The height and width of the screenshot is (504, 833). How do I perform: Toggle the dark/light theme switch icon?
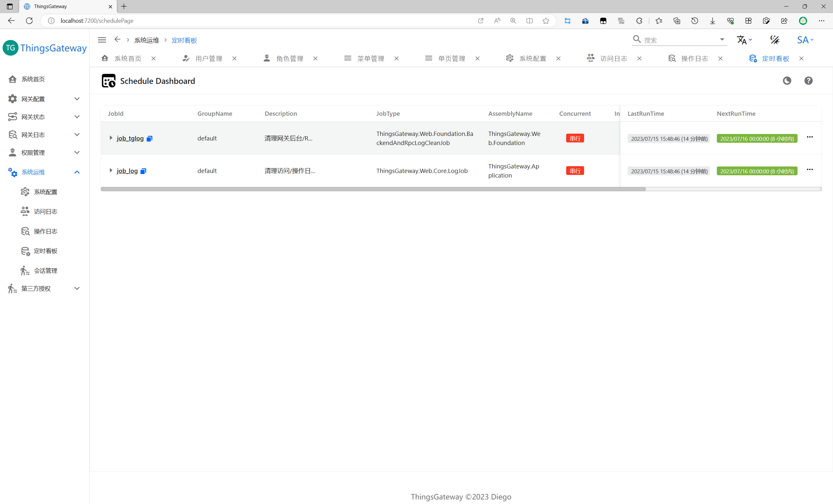pyautogui.click(x=775, y=40)
